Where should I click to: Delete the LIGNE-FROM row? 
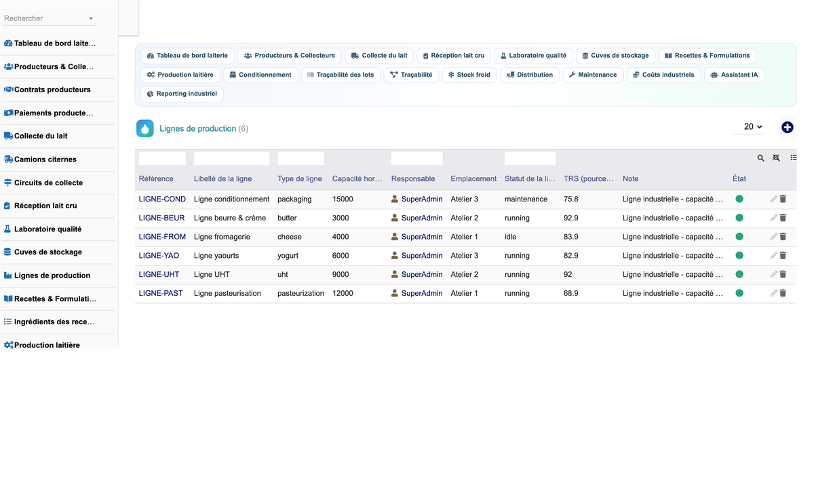pyautogui.click(x=783, y=237)
